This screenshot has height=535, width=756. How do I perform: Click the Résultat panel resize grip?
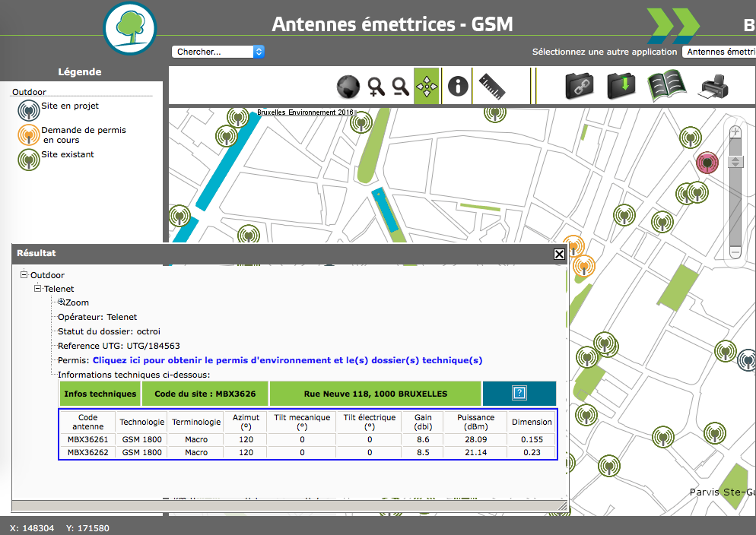[x=563, y=505]
